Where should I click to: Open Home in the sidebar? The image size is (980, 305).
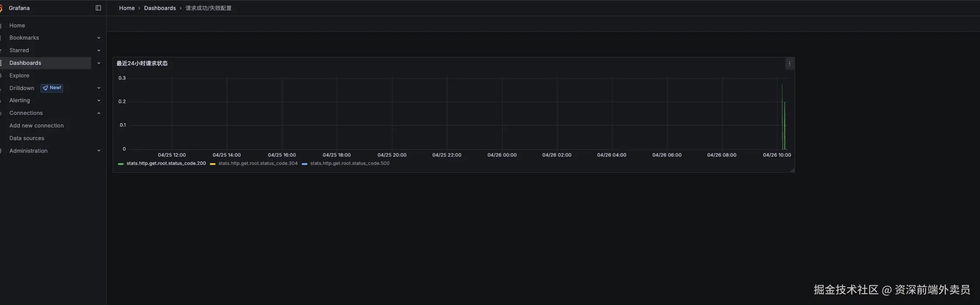tap(17, 26)
